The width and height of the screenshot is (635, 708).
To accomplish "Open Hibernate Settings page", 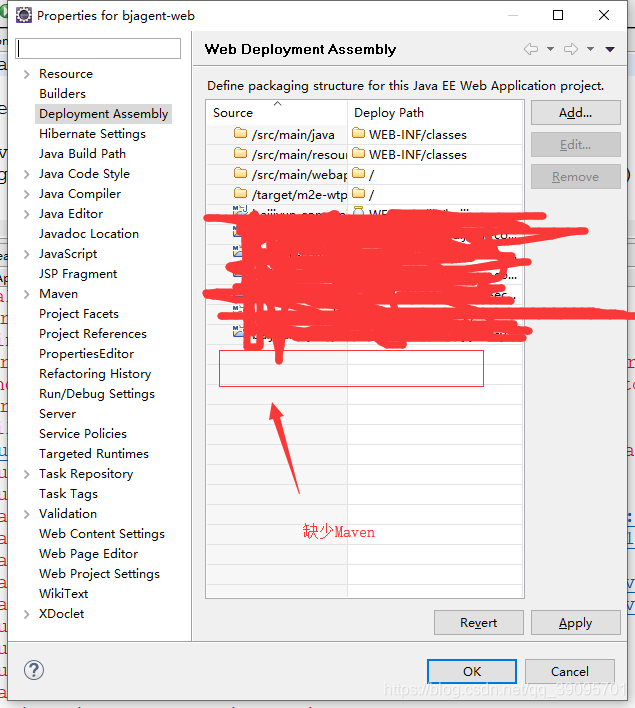I will 92,134.
